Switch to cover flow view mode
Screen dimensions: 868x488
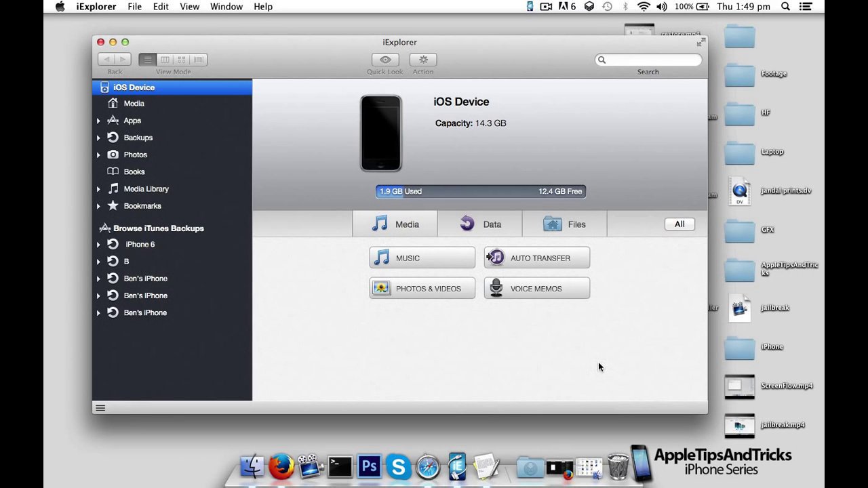coord(199,60)
